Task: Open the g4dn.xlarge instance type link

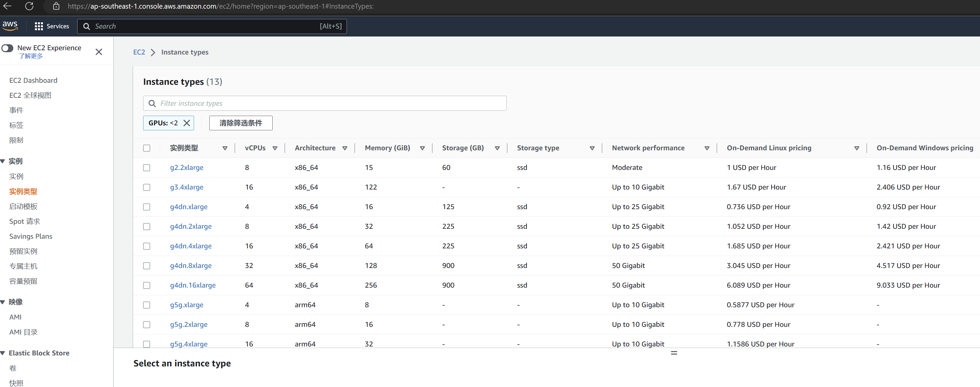Action: (189, 207)
